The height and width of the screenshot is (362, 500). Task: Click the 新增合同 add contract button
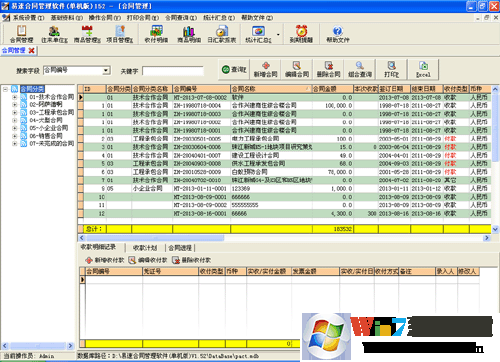[x=265, y=69]
